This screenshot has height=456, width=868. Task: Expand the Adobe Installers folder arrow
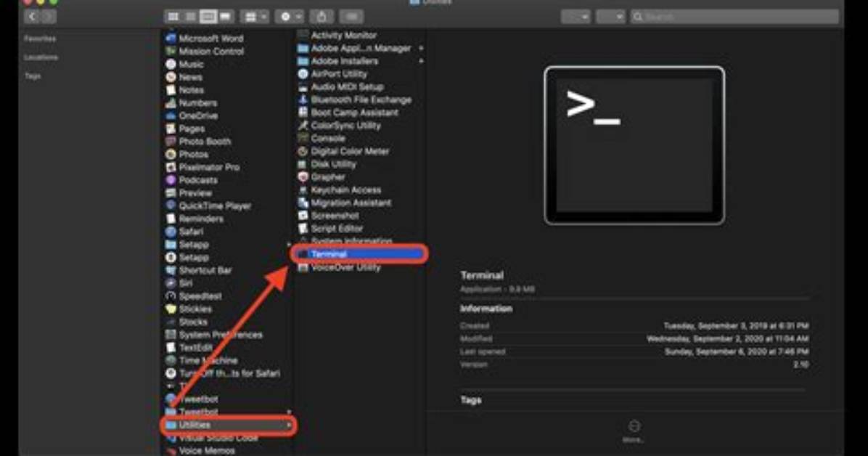coord(421,61)
